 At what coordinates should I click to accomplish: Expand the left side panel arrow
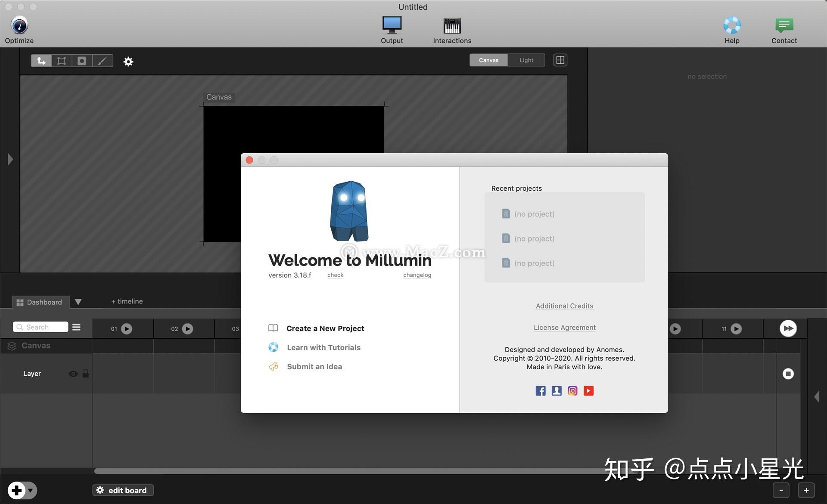click(10, 159)
